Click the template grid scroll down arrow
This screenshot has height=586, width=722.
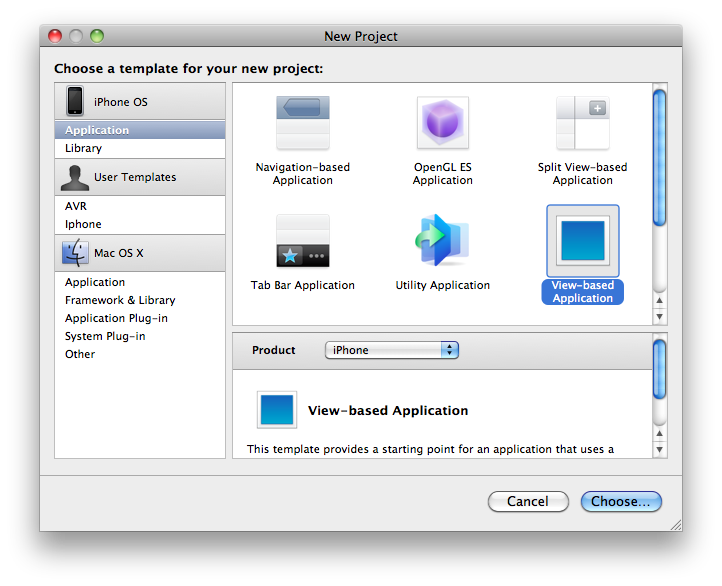tap(659, 317)
